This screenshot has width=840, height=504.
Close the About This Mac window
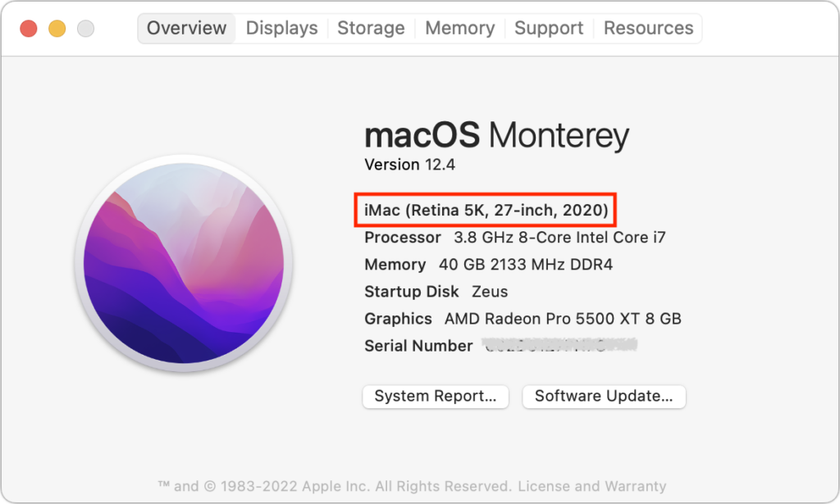[29, 29]
